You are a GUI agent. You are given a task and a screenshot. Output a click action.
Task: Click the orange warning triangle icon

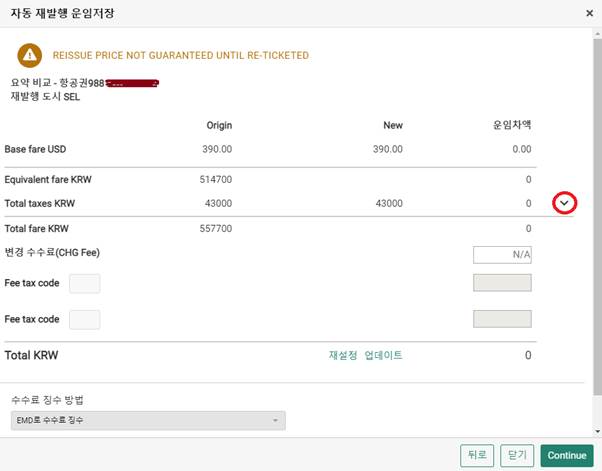click(x=30, y=56)
